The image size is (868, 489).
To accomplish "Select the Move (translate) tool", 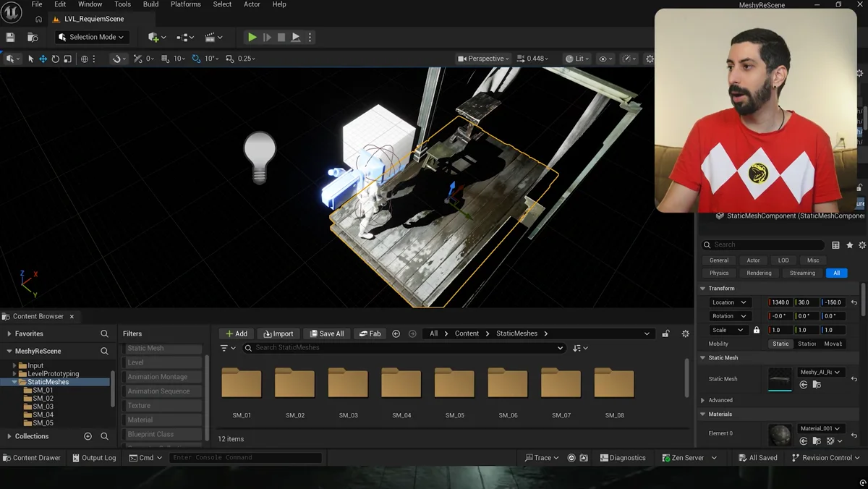I will coord(42,59).
